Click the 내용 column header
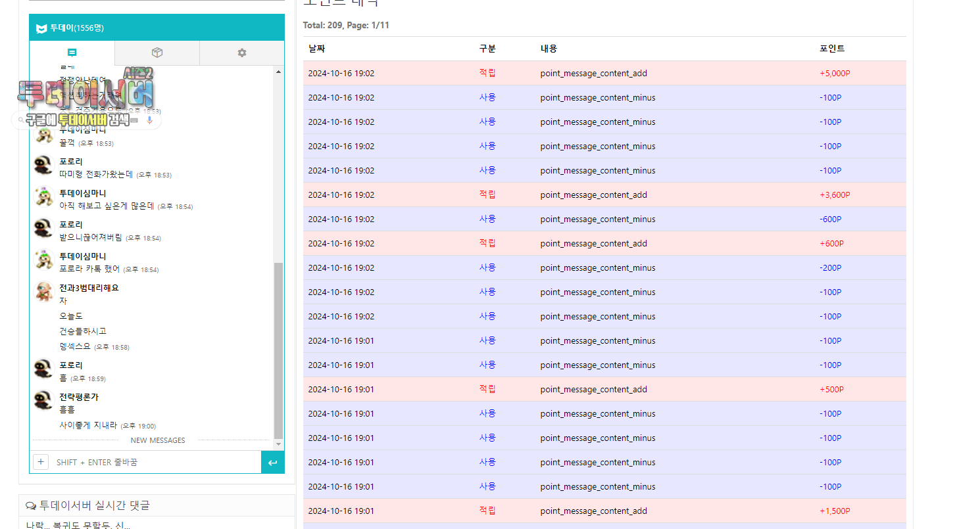 tap(549, 49)
